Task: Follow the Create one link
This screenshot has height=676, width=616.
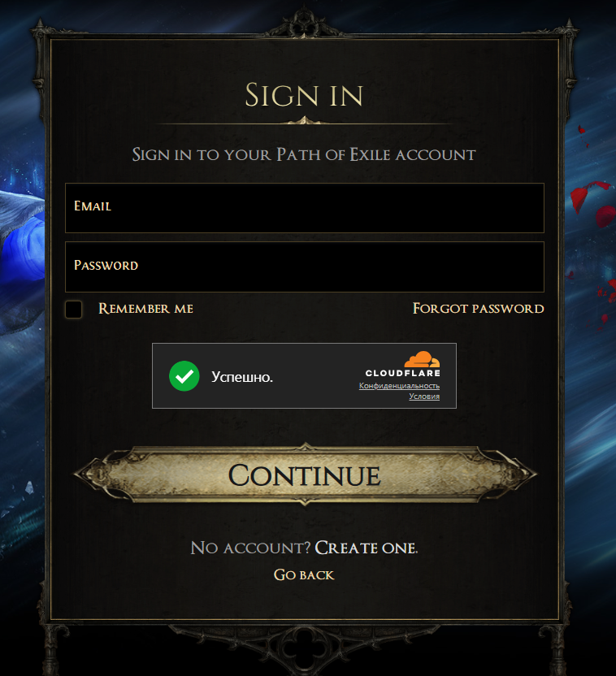Action: pyautogui.click(x=366, y=548)
